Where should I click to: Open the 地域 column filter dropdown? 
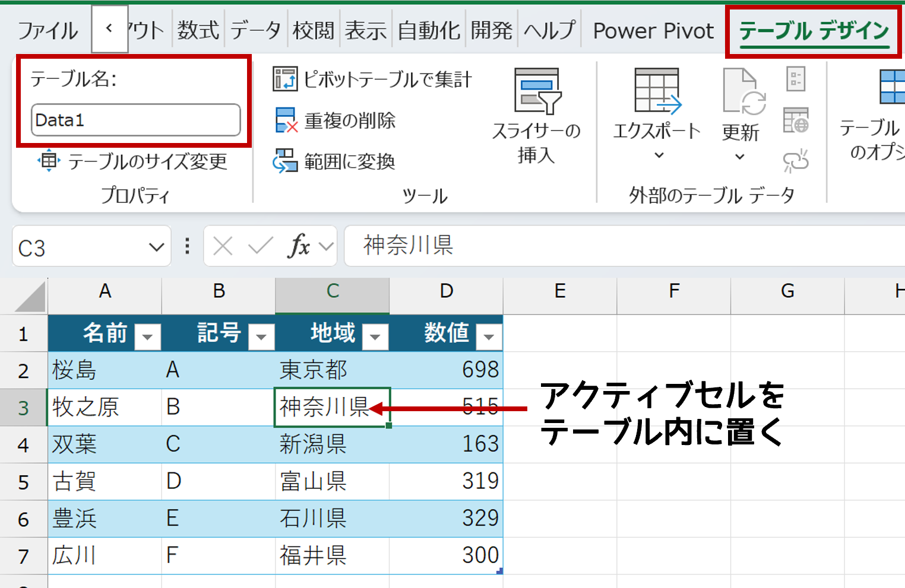tap(375, 337)
